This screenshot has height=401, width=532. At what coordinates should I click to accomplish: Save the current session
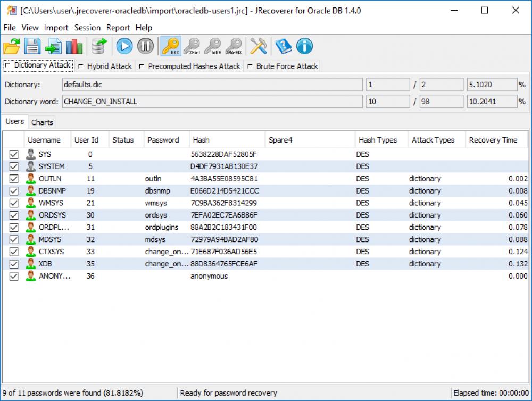32,46
